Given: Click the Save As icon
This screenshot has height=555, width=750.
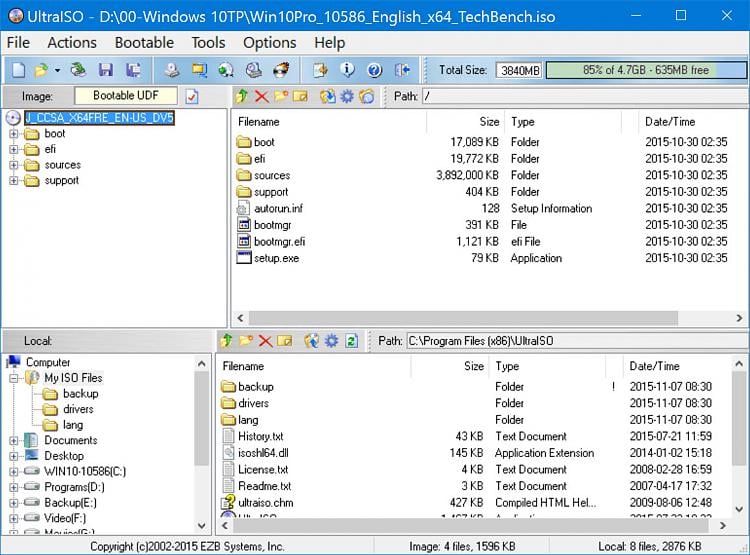Looking at the screenshot, I should coord(133,70).
